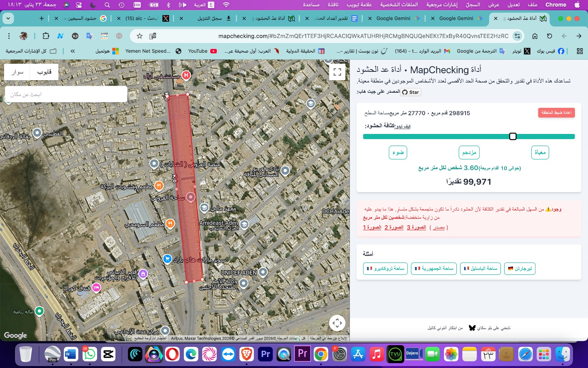This screenshot has height=368, width=588.
Task: Reload the page in Chrome
Action: pyautogui.click(x=549, y=36)
